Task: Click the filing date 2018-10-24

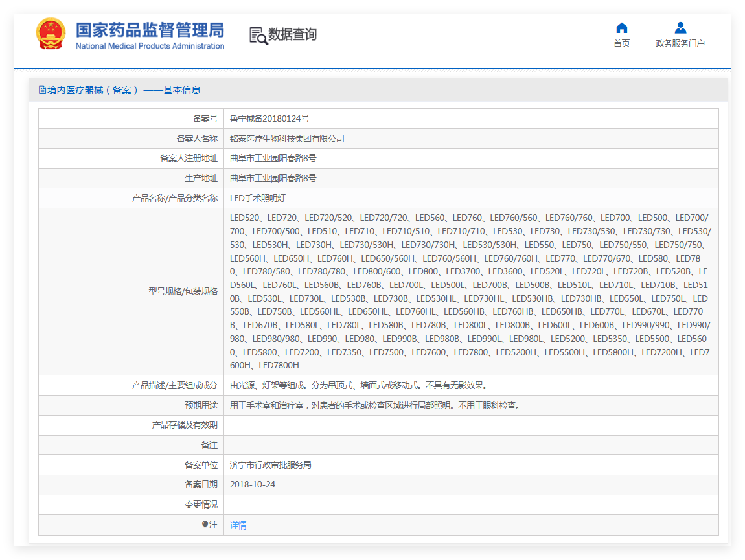Action: tap(252, 484)
